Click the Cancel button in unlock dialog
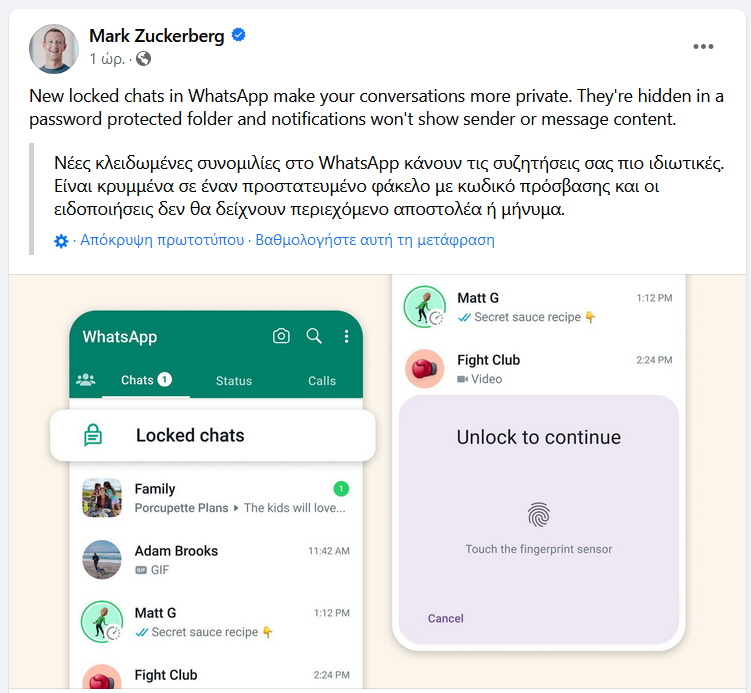 tap(445, 618)
